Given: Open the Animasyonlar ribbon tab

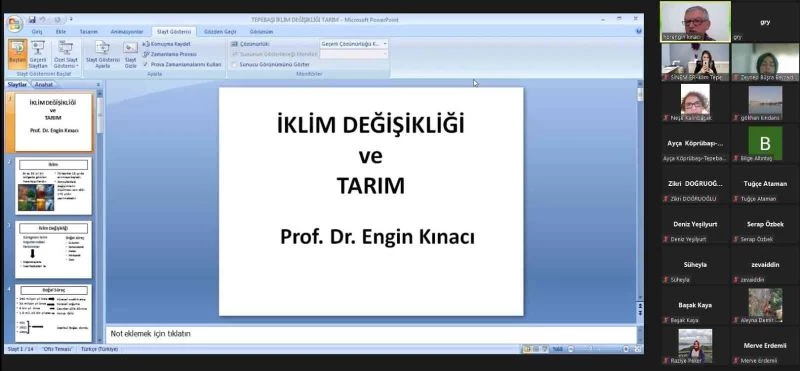Looking at the screenshot, I should pyautogui.click(x=127, y=32).
